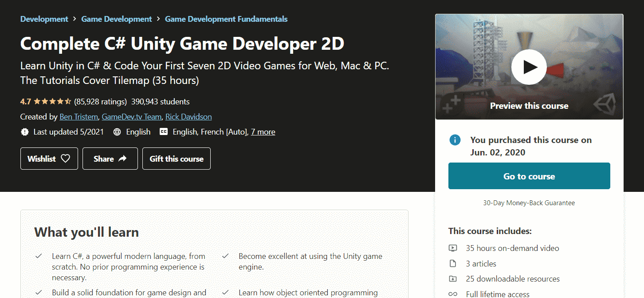Open the Game Development breadcrumb
The image size is (644, 298).
[x=117, y=19]
